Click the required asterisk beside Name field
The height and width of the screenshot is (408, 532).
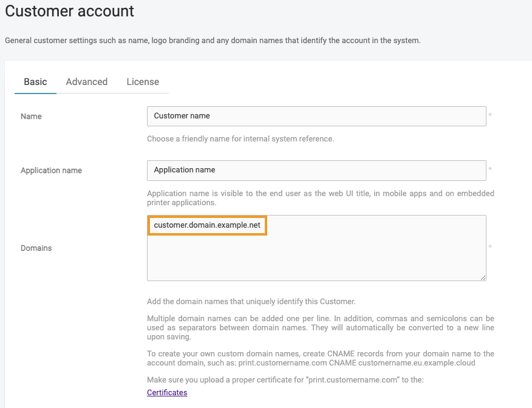(x=490, y=116)
